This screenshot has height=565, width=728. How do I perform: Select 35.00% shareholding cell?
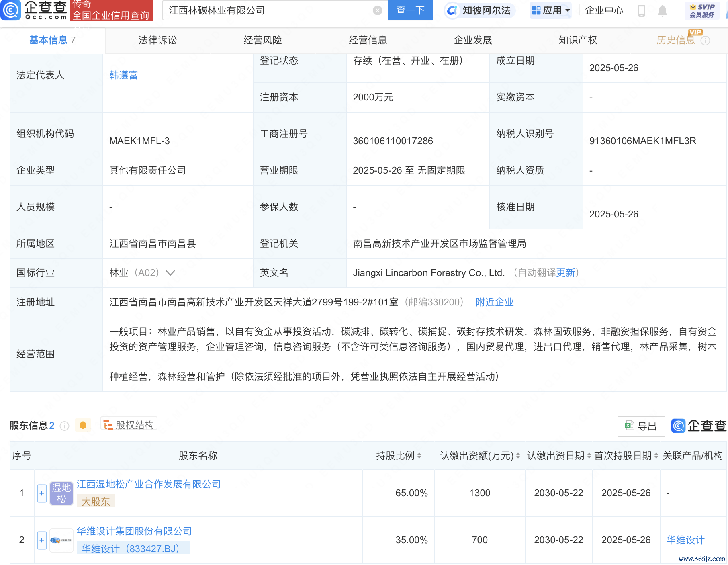point(411,540)
